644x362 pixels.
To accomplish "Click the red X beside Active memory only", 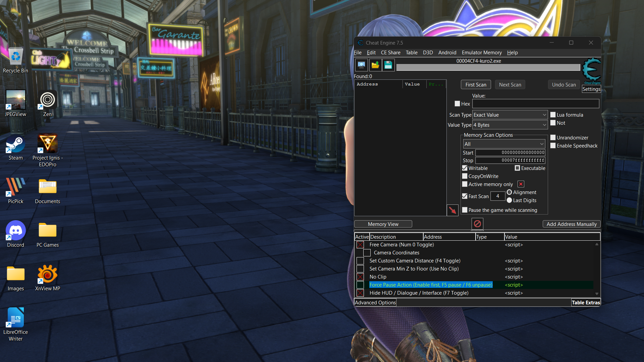I will click(521, 184).
